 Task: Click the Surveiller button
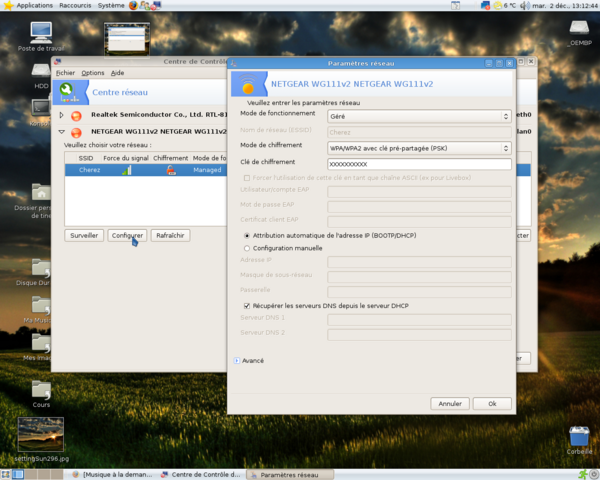[84, 235]
